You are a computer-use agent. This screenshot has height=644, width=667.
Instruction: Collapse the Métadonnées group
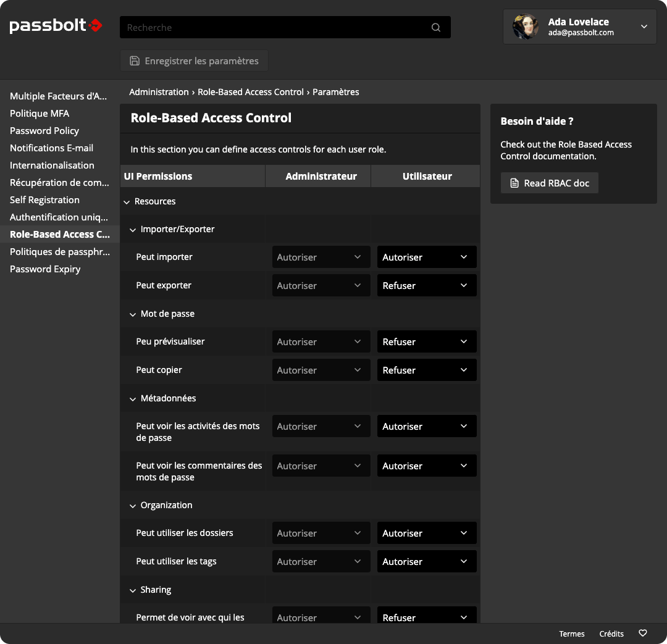pyautogui.click(x=133, y=399)
